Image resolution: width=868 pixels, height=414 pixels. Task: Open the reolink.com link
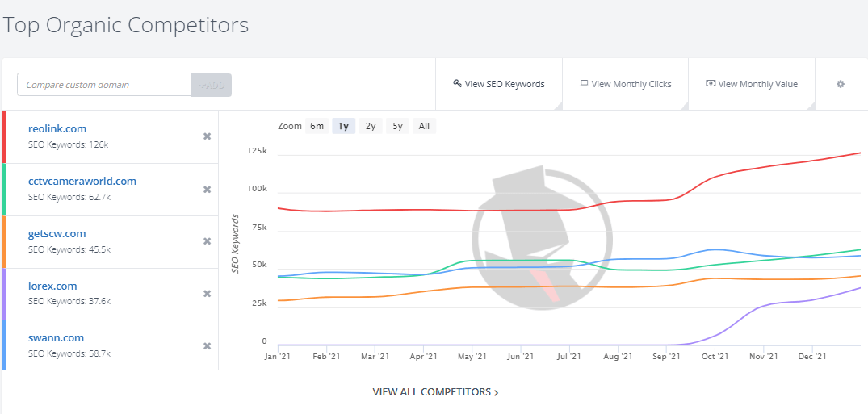click(x=57, y=129)
